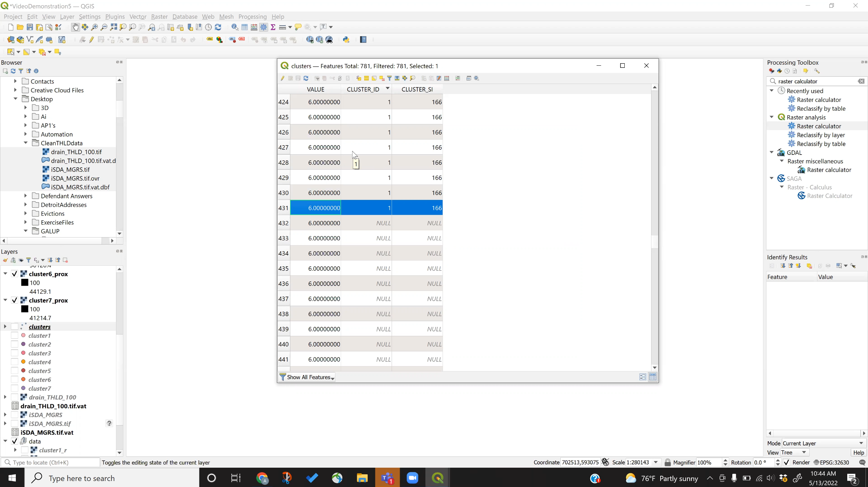868x487 pixels.
Task: Toggle the Render checkbox in status bar
Action: pos(787,462)
